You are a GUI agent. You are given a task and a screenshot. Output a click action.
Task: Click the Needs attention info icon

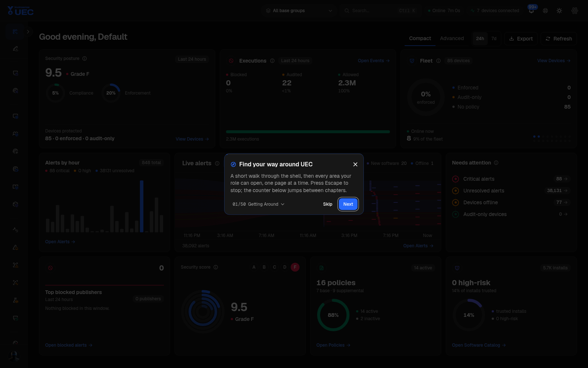click(x=496, y=163)
